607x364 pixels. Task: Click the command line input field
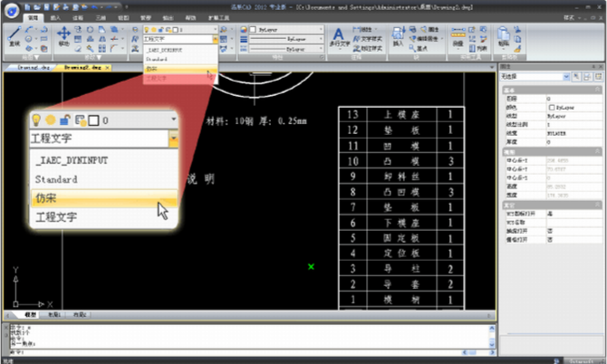coord(235,352)
